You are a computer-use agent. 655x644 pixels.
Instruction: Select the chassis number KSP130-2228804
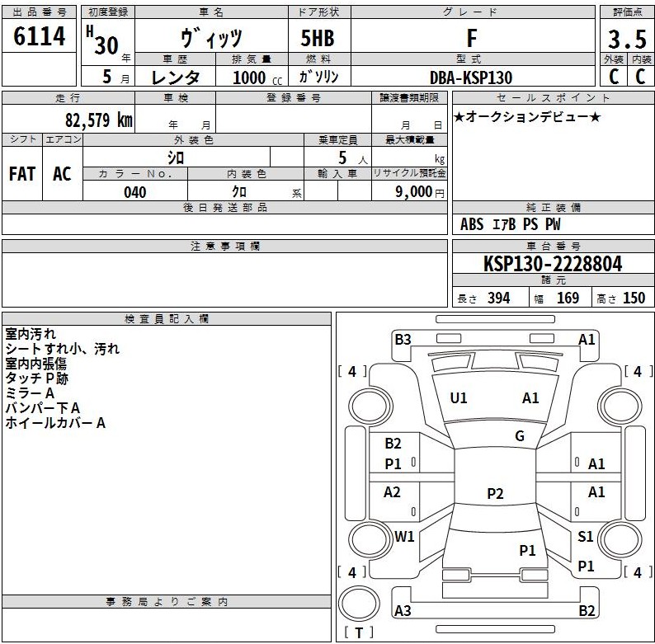click(x=553, y=264)
